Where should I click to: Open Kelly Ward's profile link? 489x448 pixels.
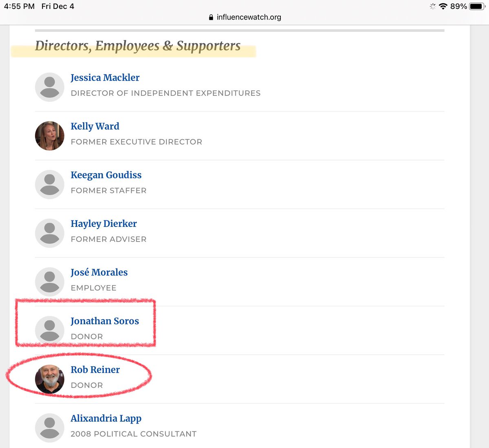coord(95,127)
